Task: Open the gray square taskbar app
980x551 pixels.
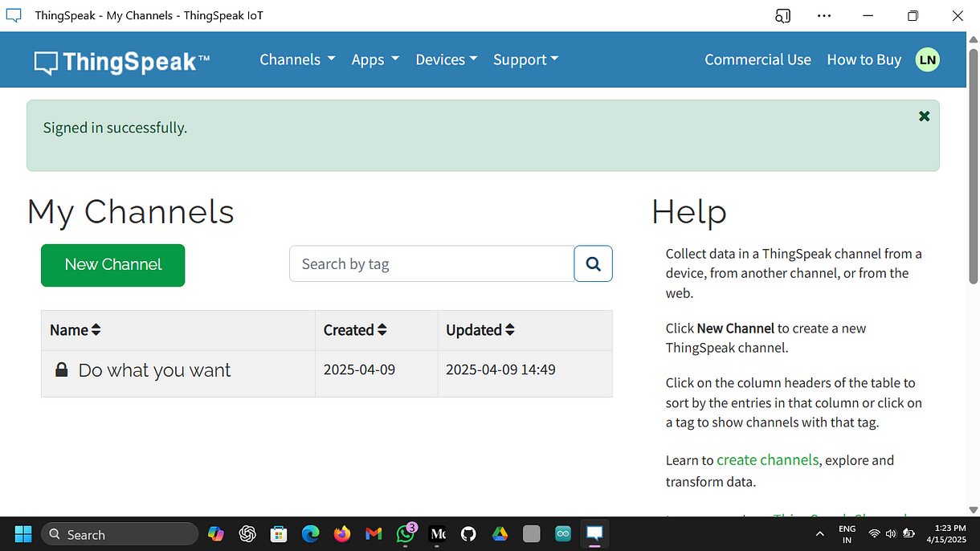Action: 531,534
